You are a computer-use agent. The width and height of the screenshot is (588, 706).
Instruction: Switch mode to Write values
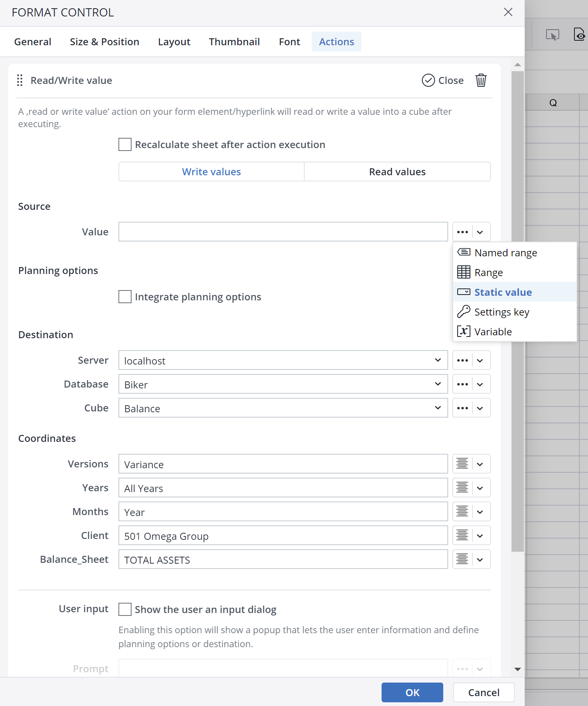click(211, 172)
